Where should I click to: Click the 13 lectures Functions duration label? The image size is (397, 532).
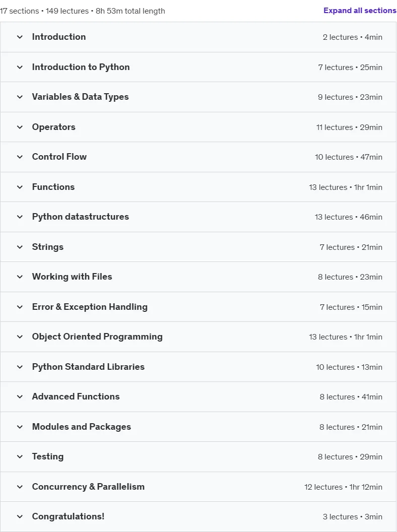pyautogui.click(x=346, y=187)
